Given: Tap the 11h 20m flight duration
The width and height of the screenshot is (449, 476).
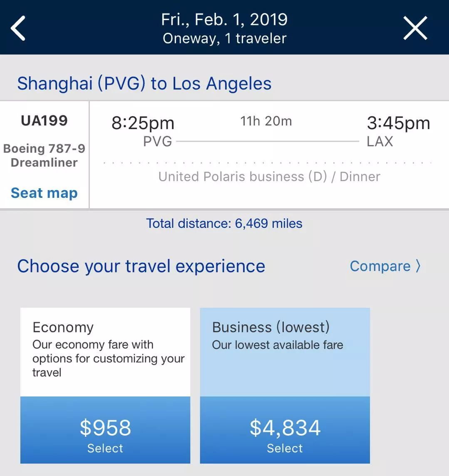Looking at the screenshot, I should (x=266, y=121).
